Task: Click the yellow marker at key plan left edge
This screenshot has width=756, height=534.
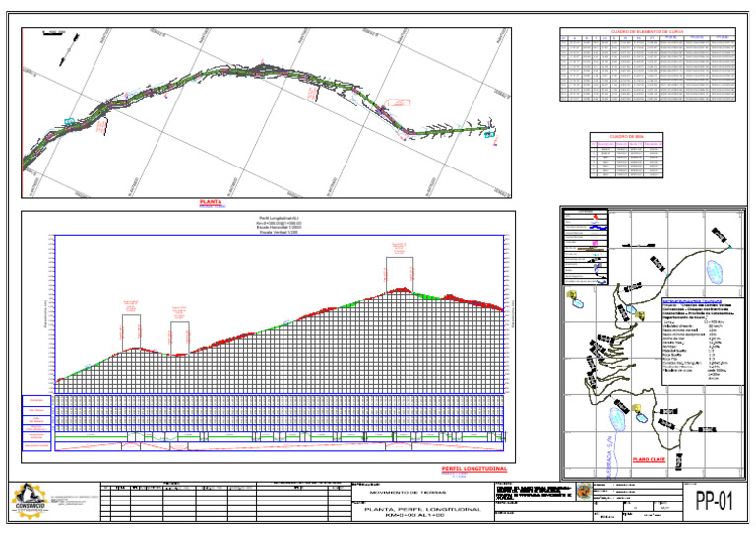Action: pyautogui.click(x=572, y=294)
